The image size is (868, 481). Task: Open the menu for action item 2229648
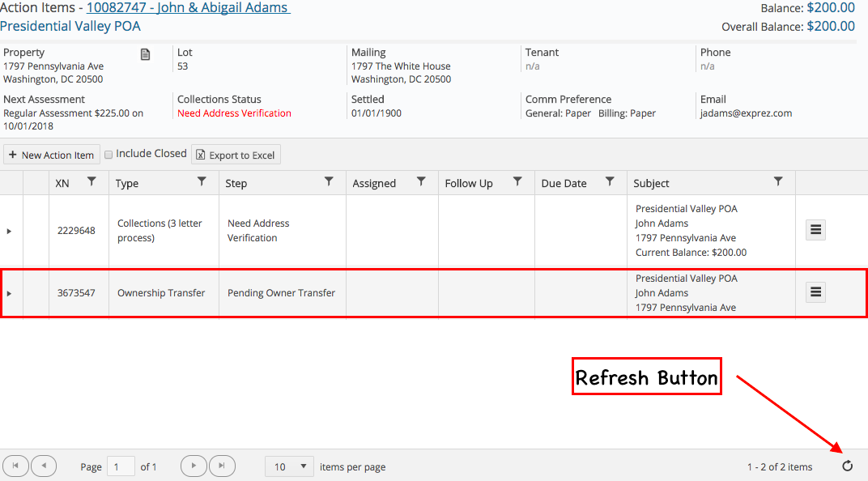815,229
